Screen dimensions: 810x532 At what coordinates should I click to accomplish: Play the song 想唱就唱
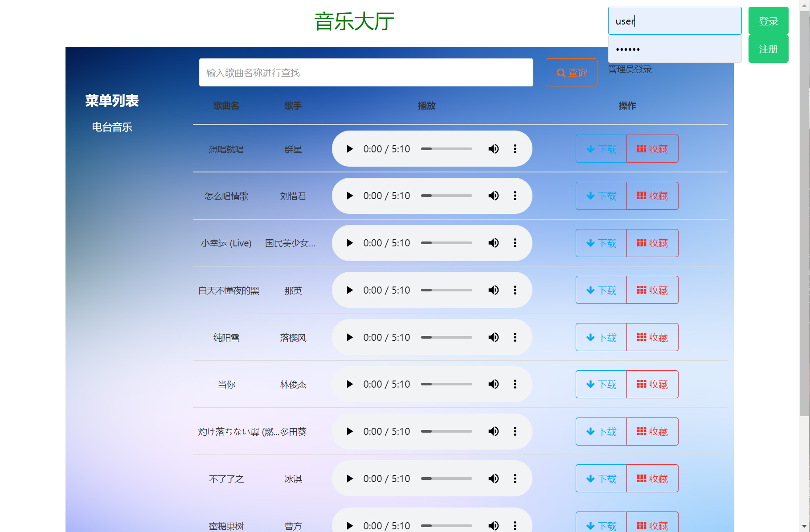coord(350,149)
